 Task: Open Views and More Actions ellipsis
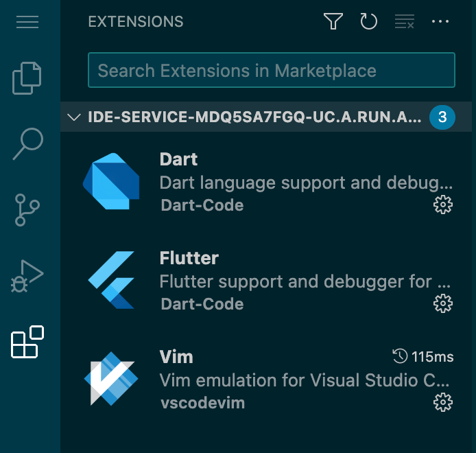click(440, 21)
